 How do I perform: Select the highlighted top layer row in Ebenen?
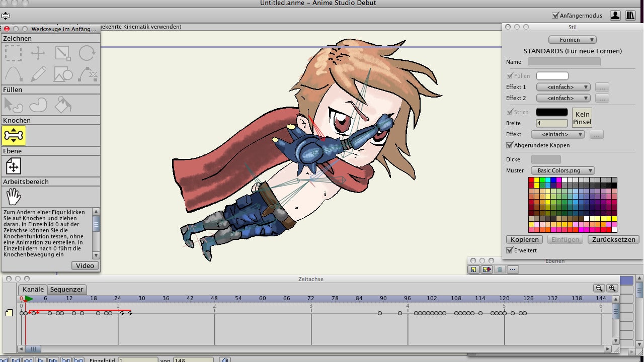pos(626,281)
